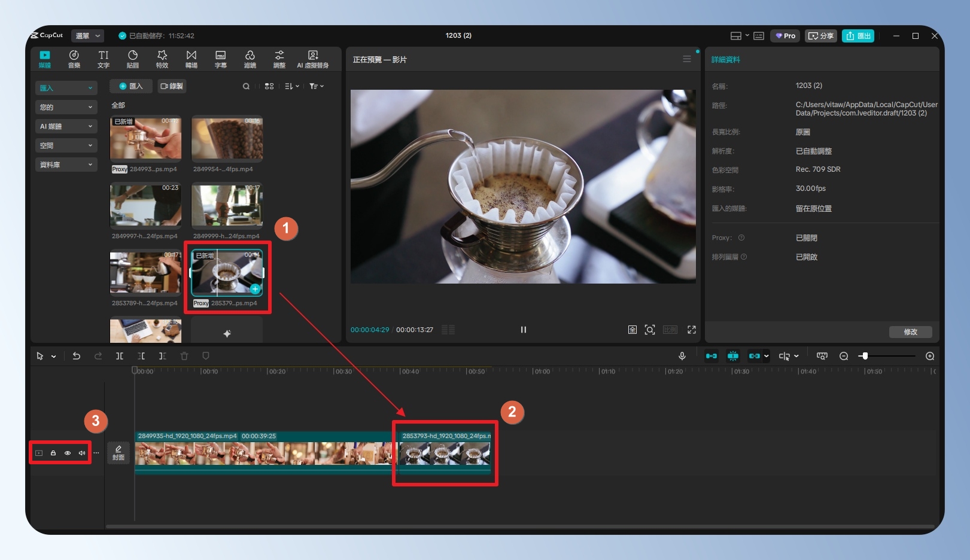The width and height of the screenshot is (970, 560).
Task: Click the search icon in media panel
Action: click(246, 86)
